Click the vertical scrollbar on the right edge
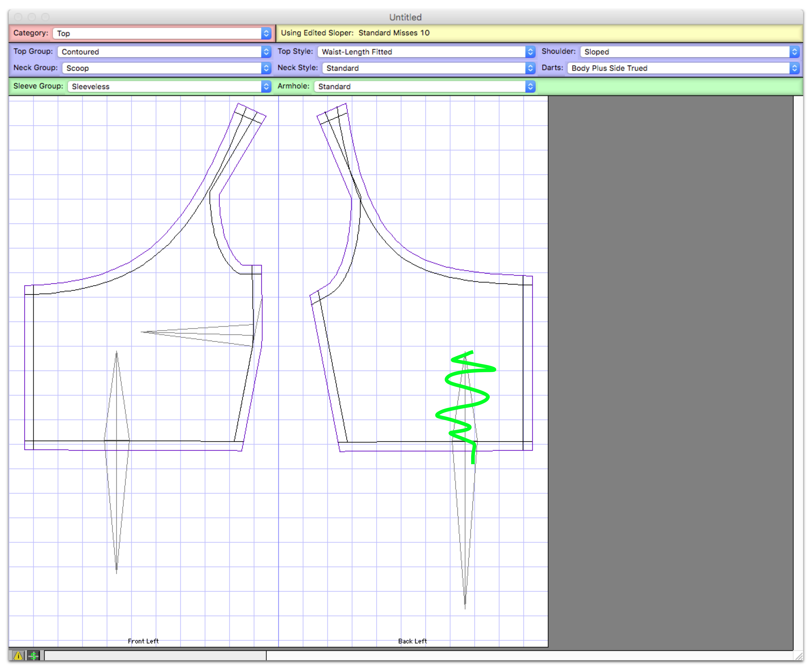This screenshot has height=670, width=812. click(798, 373)
